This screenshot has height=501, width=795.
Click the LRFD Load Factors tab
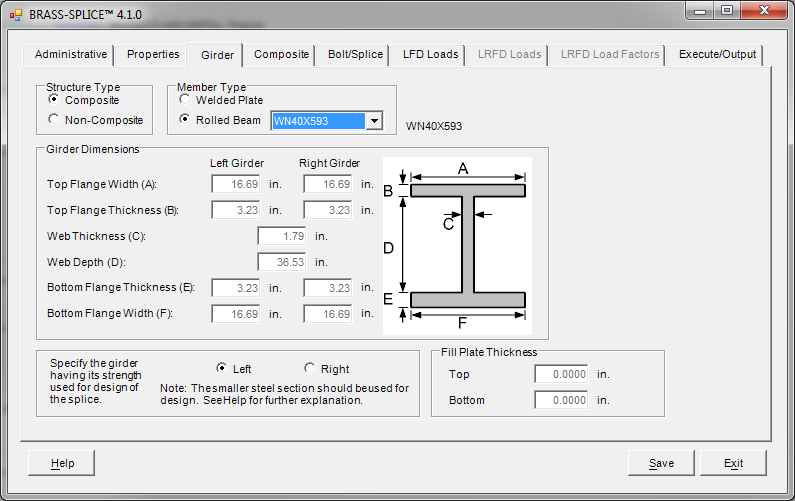tap(609, 54)
